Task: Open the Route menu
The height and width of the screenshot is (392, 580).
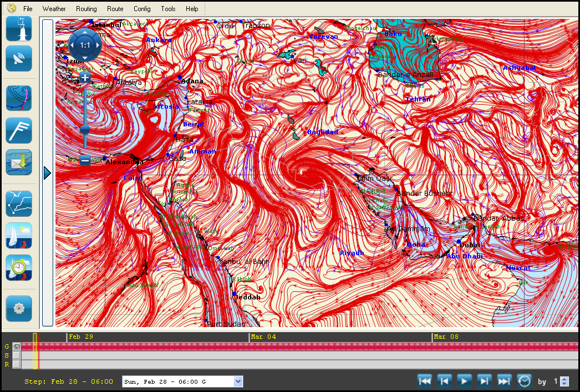Action: click(x=115, y=8)
